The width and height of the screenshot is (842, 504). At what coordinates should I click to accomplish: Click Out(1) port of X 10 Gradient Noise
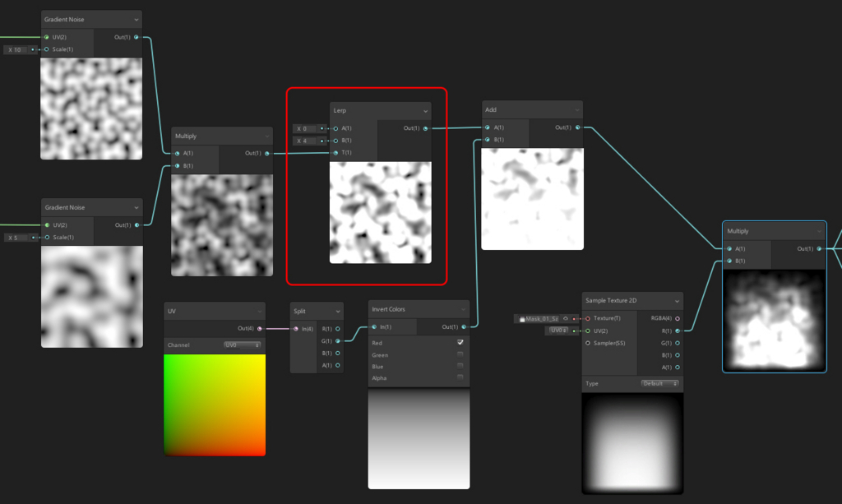click(x=136, y=37)
